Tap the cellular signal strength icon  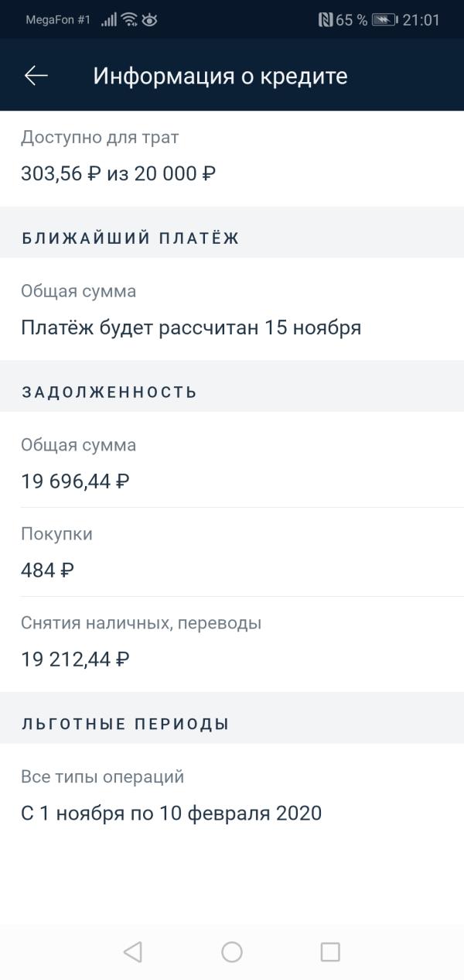coord(109,20)
